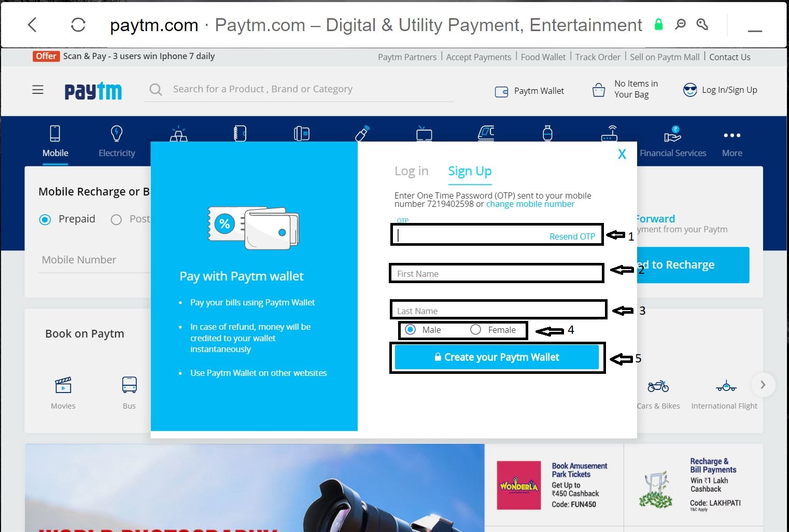Select the Male gender option
The image size is (789, 532).
point(411,329)
